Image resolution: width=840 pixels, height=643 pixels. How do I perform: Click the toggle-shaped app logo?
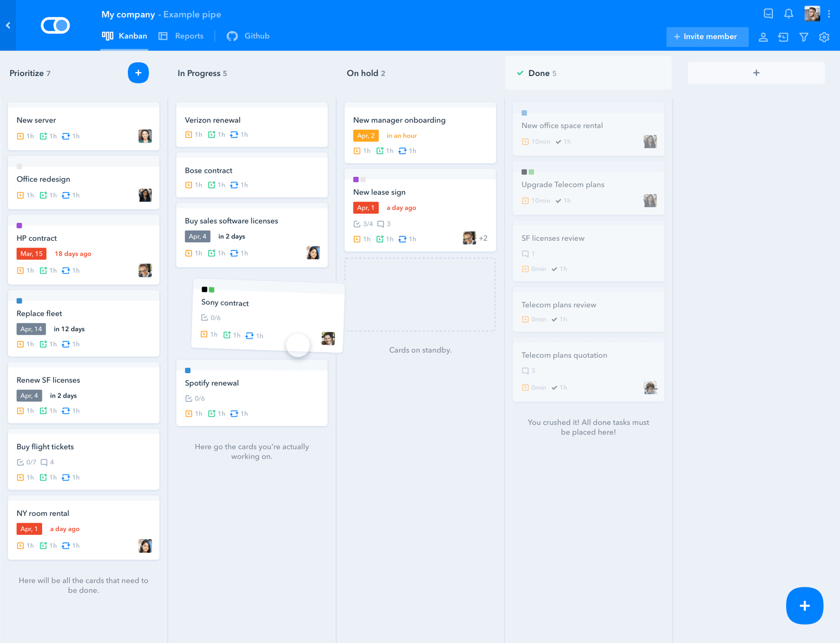55,25
